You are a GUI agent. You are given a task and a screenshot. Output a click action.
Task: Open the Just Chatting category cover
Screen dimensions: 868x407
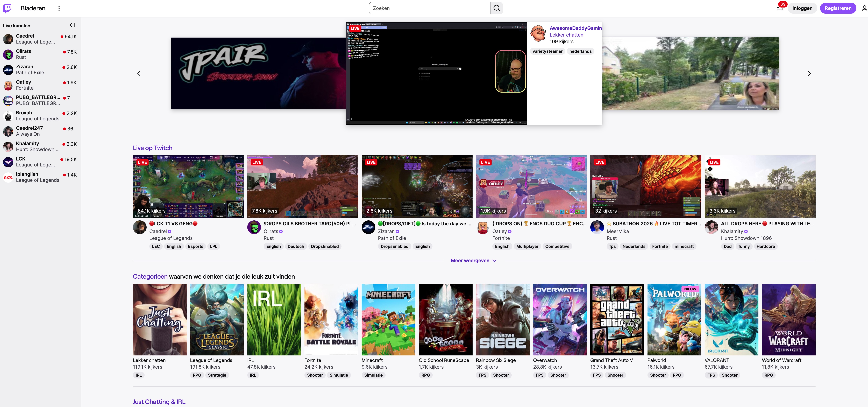point(160,319)
